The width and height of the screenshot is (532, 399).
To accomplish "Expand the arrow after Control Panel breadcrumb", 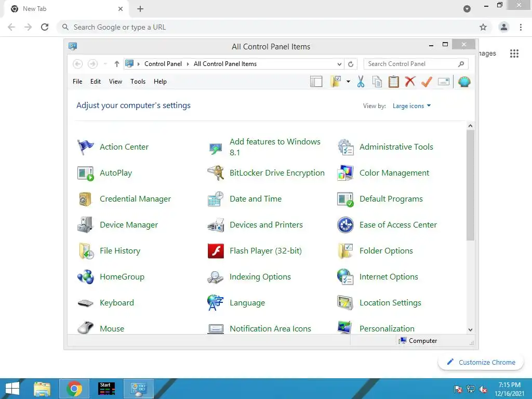I will [x=188, y=64].
